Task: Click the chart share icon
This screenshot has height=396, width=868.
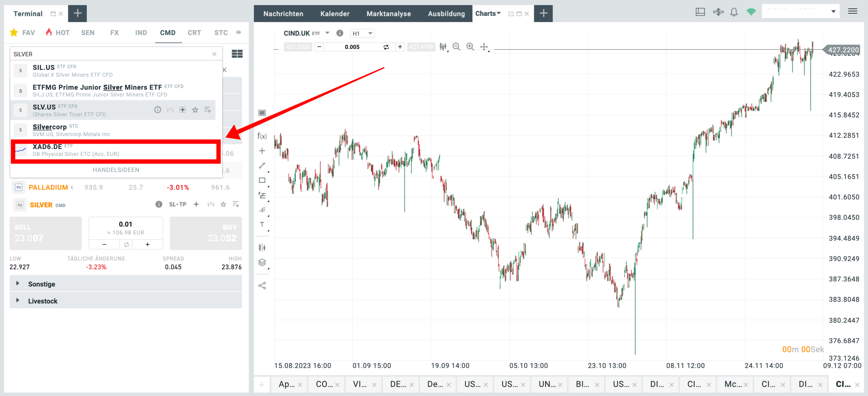Action: (262, 286)
